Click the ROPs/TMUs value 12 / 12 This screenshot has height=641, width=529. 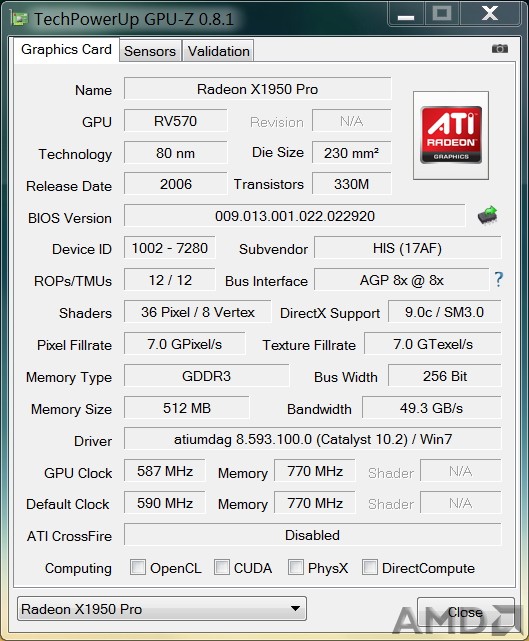pyautogui.click(x=170, y=280)
